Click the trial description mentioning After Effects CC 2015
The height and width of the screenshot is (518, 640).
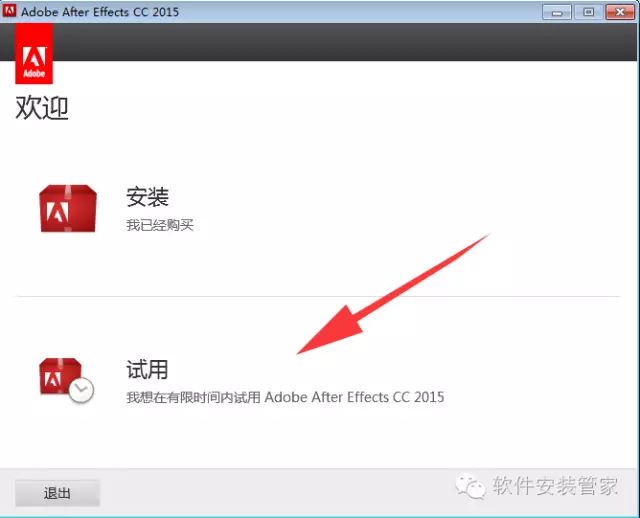coord(285,397)
